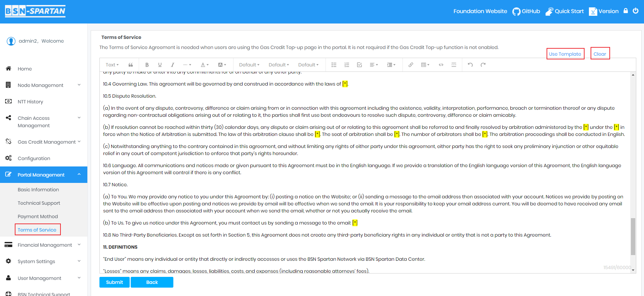The height and width of the screenshot is (296, 644).
Task: Open the font color dropdown
Action: tap(205, 65)
